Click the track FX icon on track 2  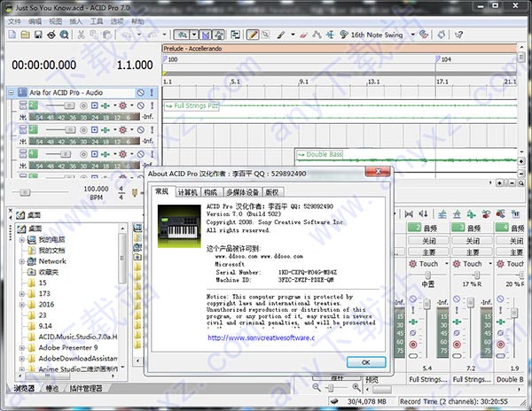point(106,105)
